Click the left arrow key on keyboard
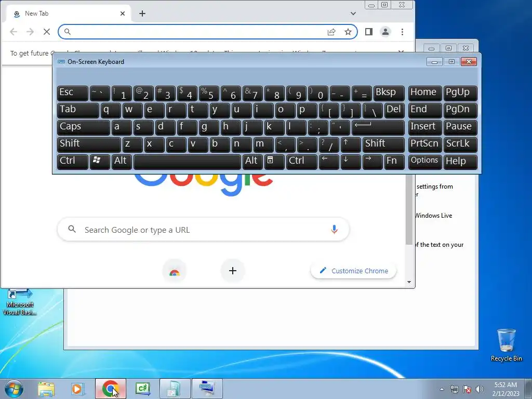The height and width of the screenshot is (399, 532). coord(329,162)
